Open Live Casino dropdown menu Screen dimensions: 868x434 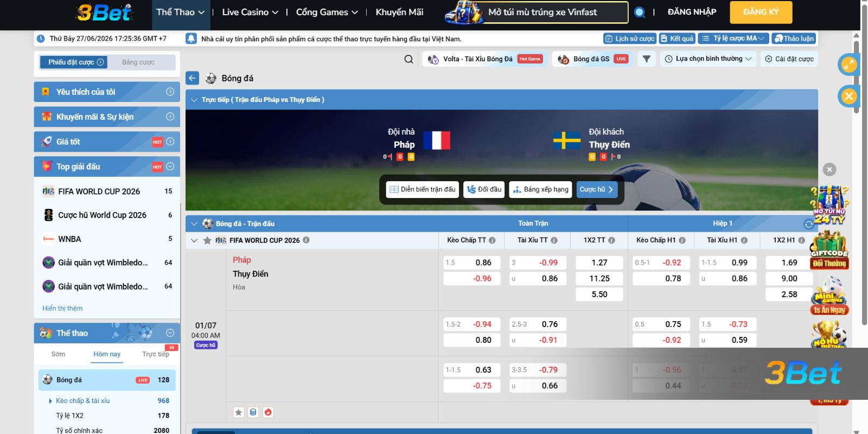[x=250, y=12]
